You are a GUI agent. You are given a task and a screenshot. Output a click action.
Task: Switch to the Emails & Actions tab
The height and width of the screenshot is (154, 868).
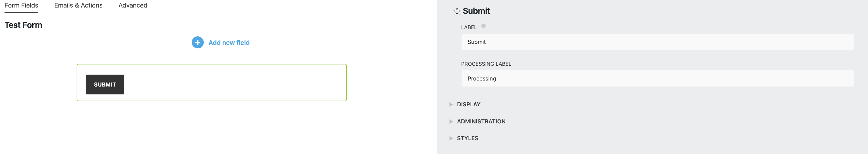click(78, 5)
